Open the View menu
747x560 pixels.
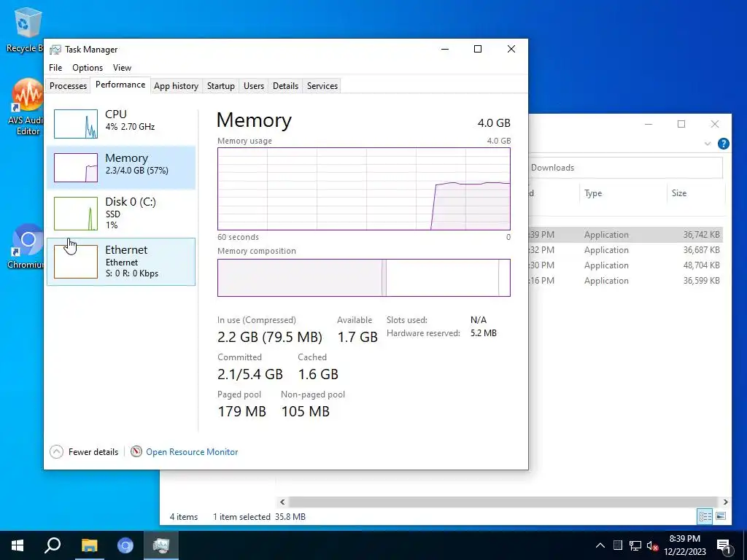[122, 68]
